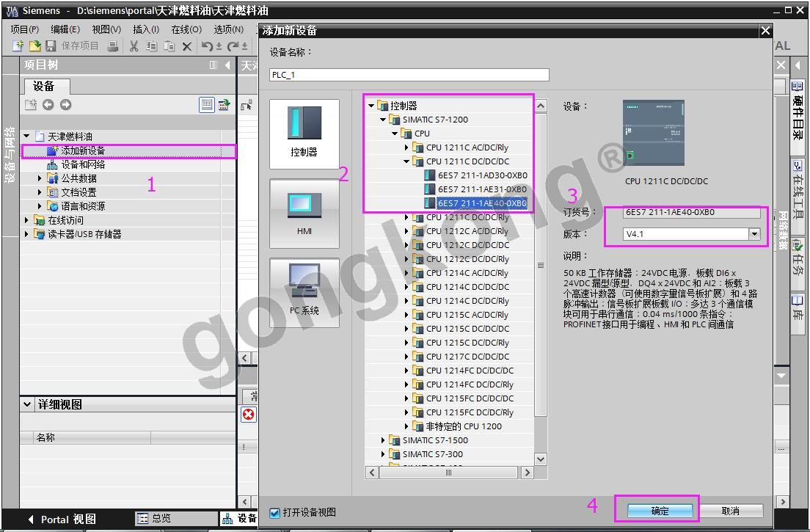This screenshot has width=810, height=532.
Task: Expand CPU 1214C DC/DC/DC folder
Action: pos(407,287)
